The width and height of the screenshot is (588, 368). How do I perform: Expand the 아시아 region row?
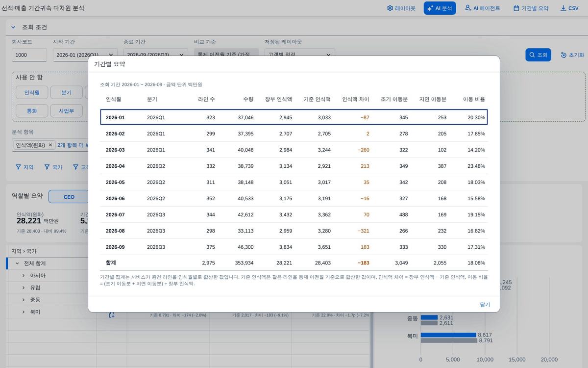click(24, 276)
